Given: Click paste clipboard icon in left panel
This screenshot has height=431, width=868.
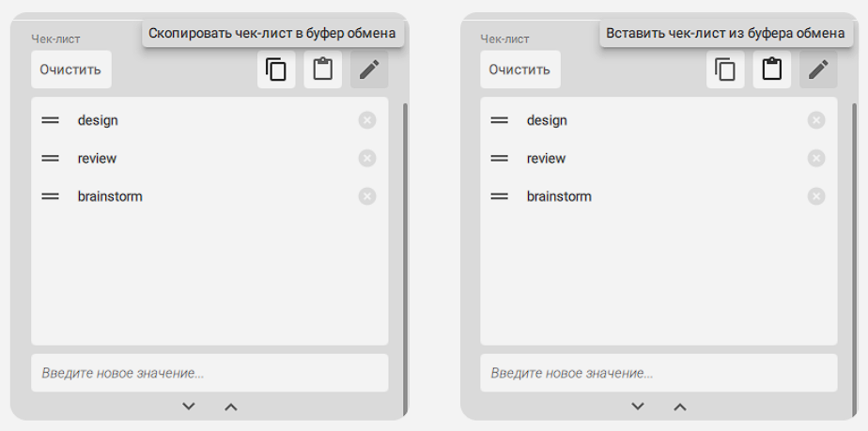Looking at the screenshot, I should click(323, 69).
